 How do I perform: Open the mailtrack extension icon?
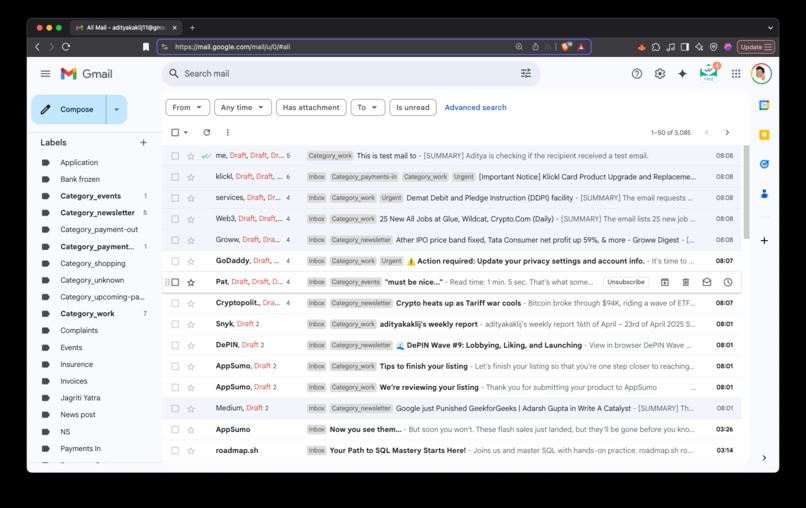pos(708,72)
